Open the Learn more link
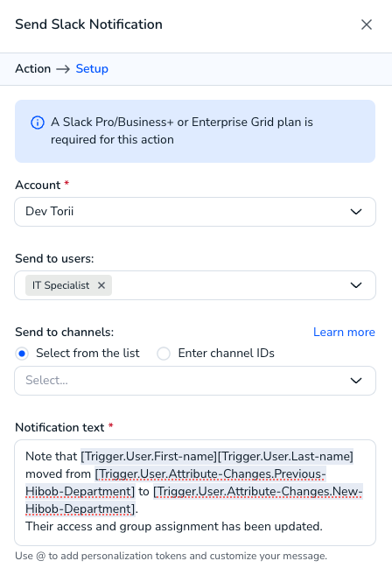392x582 pixels. click(344, 332)
